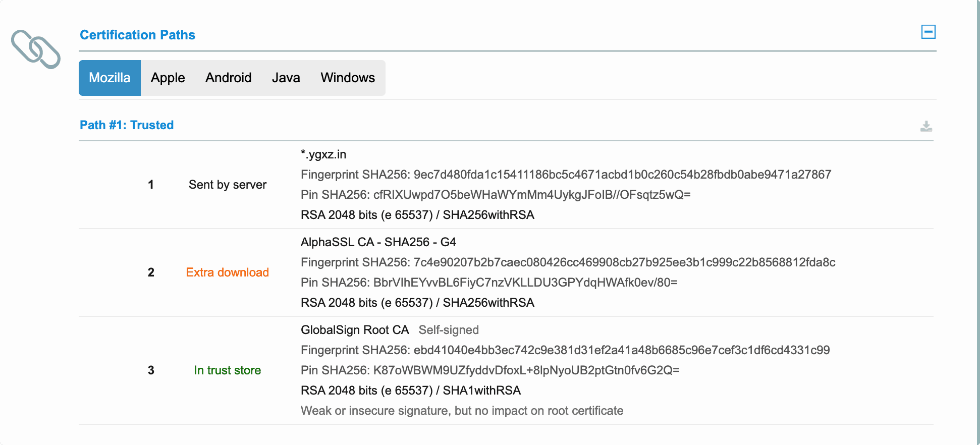This screenshot has height=445, width=980.
Task: Click the GlobalSign Root CA name
Action: point(354,330)
